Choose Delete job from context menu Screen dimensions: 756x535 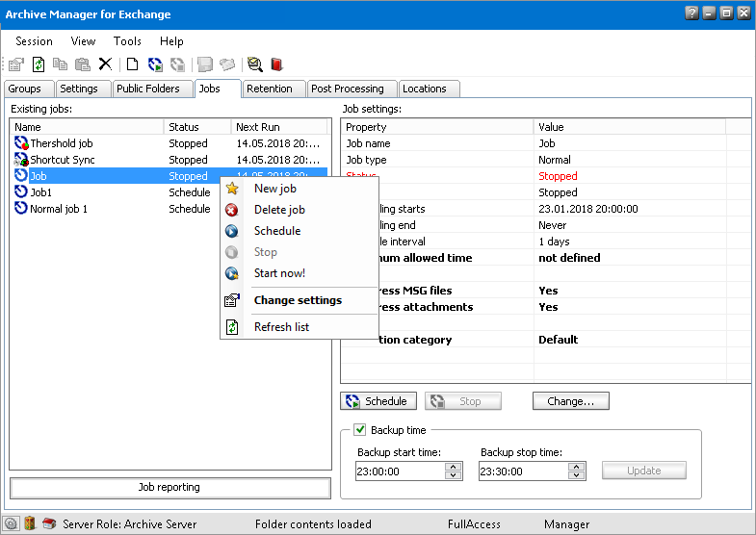279,210
